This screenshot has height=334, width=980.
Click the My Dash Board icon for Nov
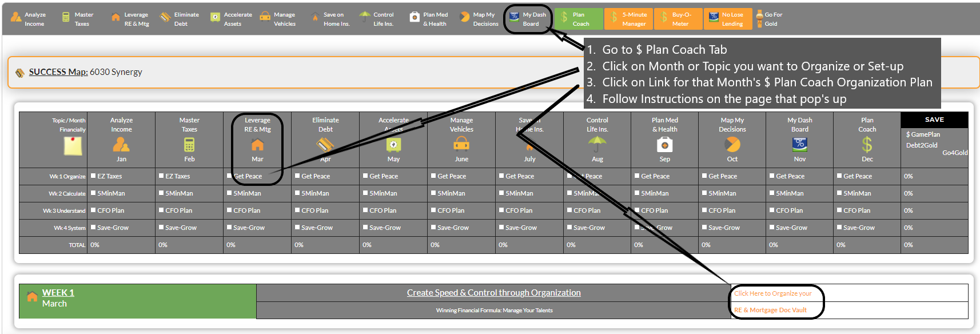click(x=799, y=144)
